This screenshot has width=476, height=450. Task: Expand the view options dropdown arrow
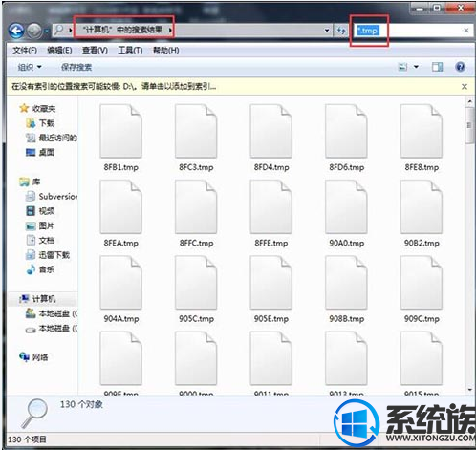[x=416, y=67]
